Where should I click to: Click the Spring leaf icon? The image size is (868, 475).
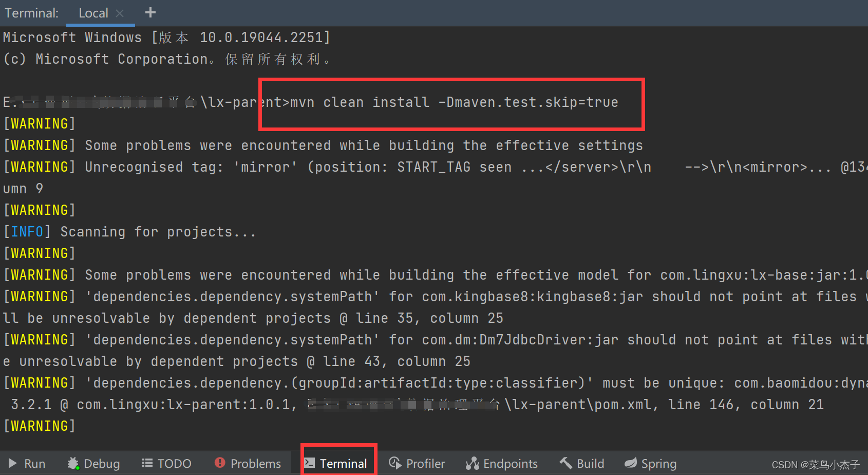click(631, 463)
